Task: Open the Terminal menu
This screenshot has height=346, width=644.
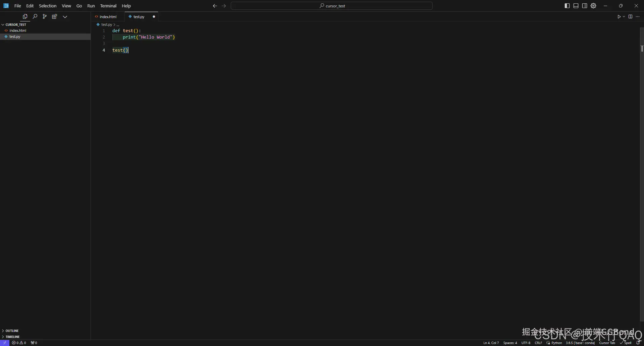Action: pyautogui.click(x=108, y=6)
